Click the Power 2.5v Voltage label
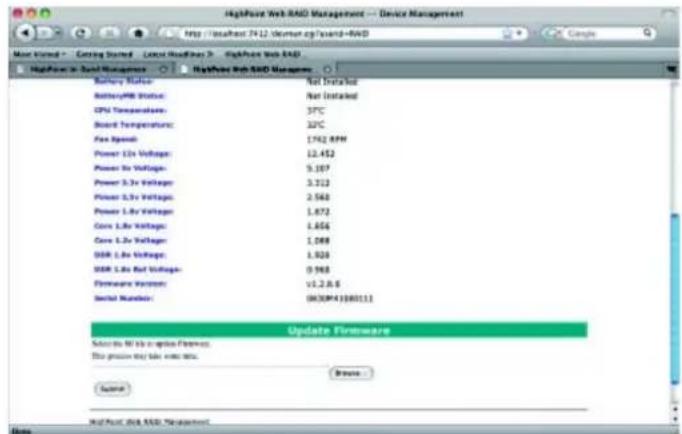Image resolution: width=682 pixels, height=434 pixels. (134, 197)
